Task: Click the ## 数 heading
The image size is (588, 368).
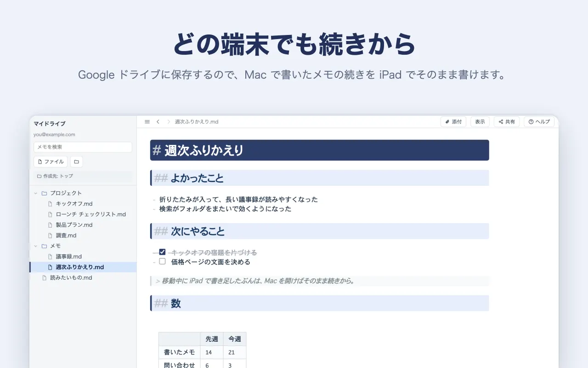Action: coord(319,303)
